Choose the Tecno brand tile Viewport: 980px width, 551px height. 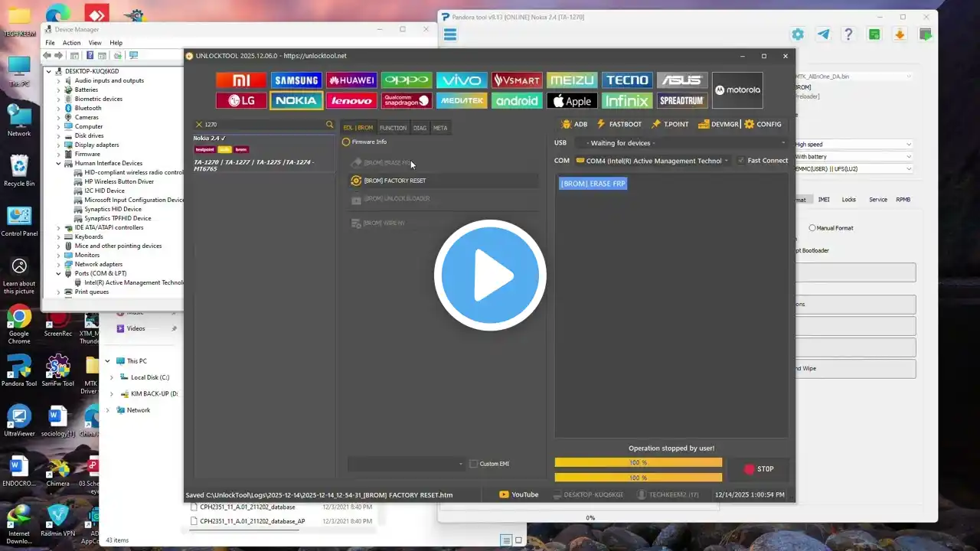[627, 80]
